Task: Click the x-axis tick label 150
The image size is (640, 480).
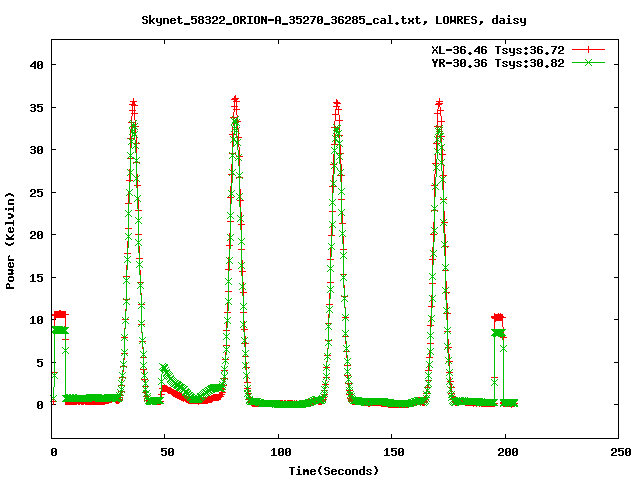Action: pos(394,452)
